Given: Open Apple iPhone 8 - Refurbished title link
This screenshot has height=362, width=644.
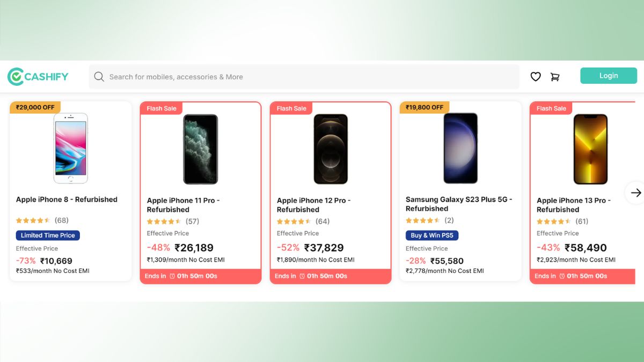Looking at the screenshot, I should point(67,200).
